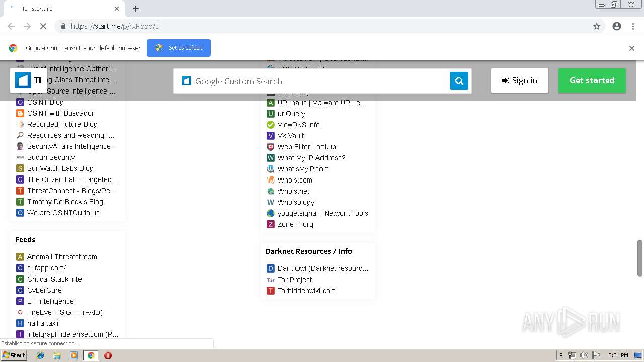
Task: Open a new Chrome tab
Action: coord(136,9)
